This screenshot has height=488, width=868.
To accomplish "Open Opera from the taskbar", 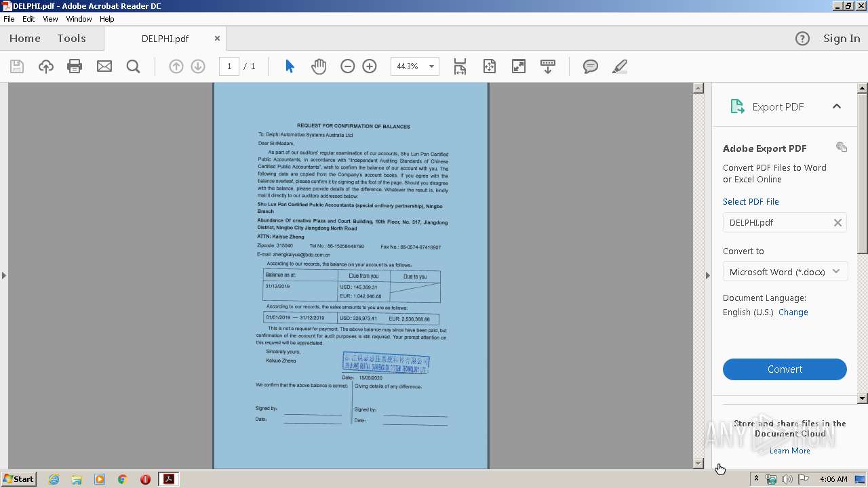I will click(x=145, y=479).
